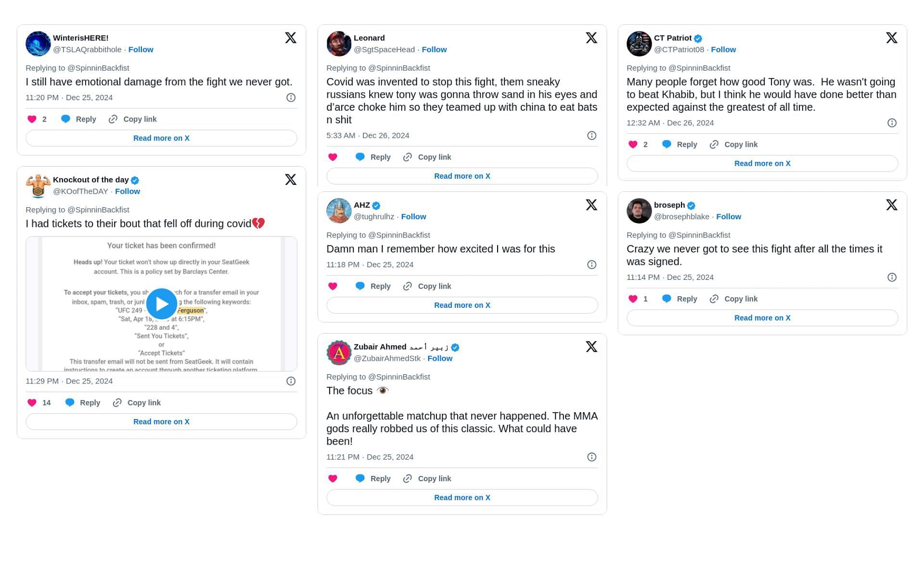Screen dimensions: 924x578
Task: Click the X (Twitter) icon on Zubair Ahmed tweet
Action: click(x=591, y=346)
